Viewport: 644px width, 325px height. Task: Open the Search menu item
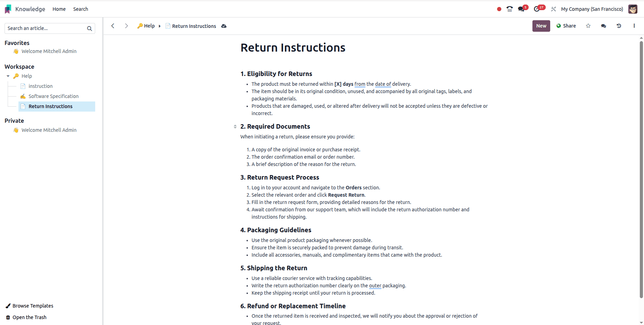tap(81, 9)
